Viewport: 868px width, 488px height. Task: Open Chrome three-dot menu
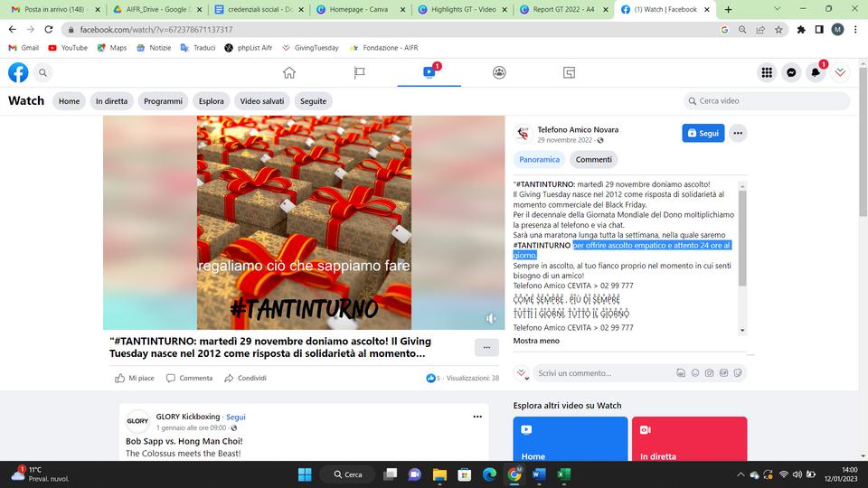click(856, 29)
